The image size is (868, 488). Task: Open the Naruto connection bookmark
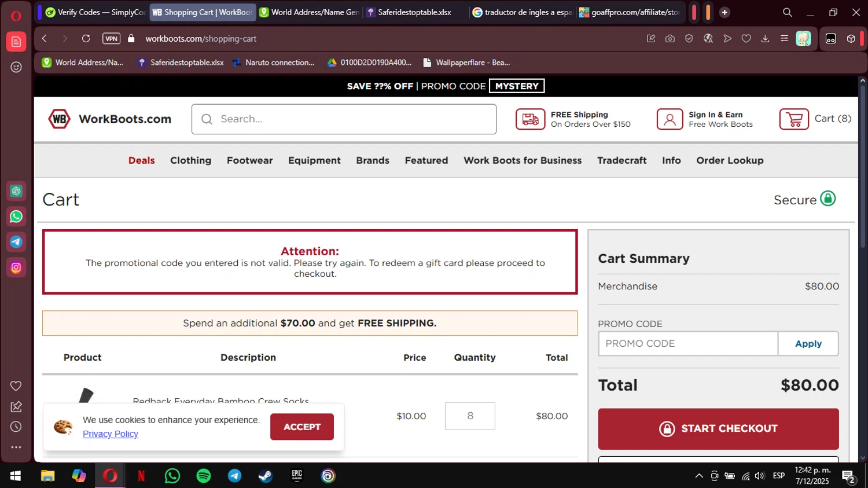pos(273,63)
